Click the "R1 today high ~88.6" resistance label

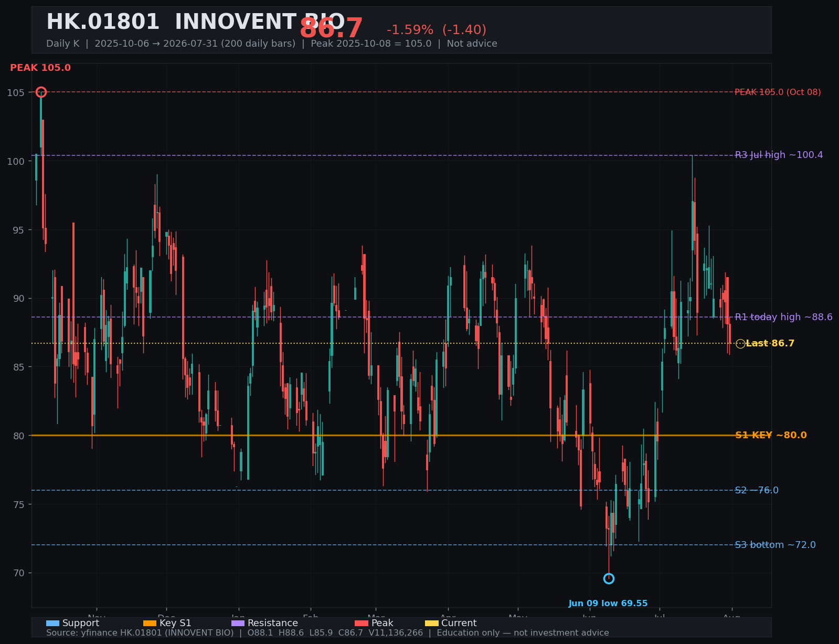[783, 317]
